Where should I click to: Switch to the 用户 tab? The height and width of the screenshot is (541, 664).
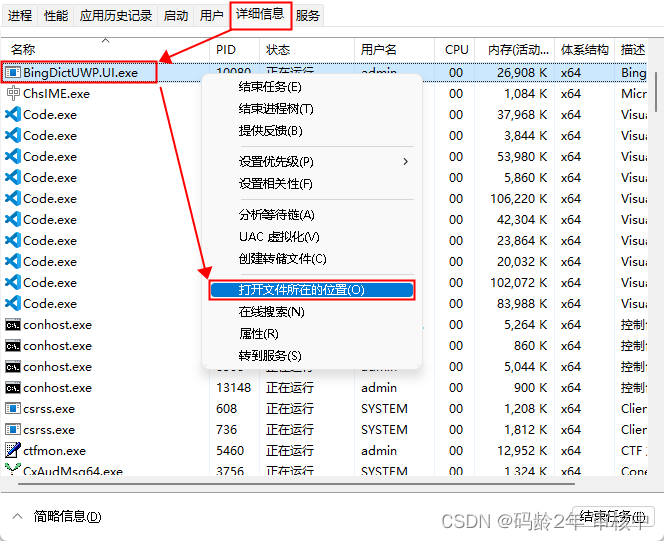pyautogui.click(x=211, y=16)
